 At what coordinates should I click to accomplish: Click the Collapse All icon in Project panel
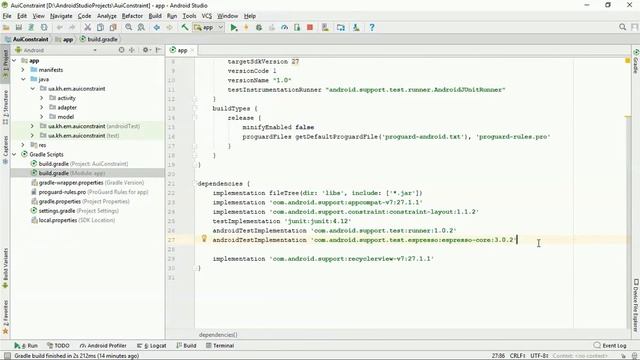coord(132,50)
